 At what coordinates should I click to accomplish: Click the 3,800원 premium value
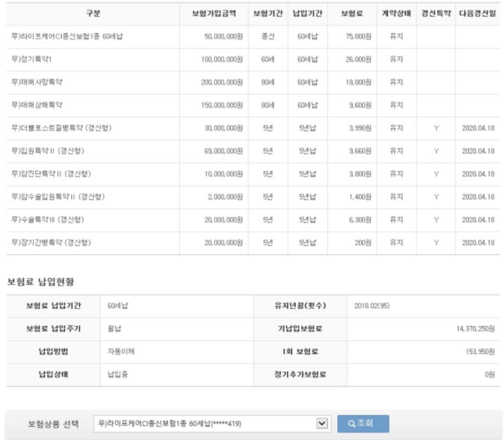[360, 174]
